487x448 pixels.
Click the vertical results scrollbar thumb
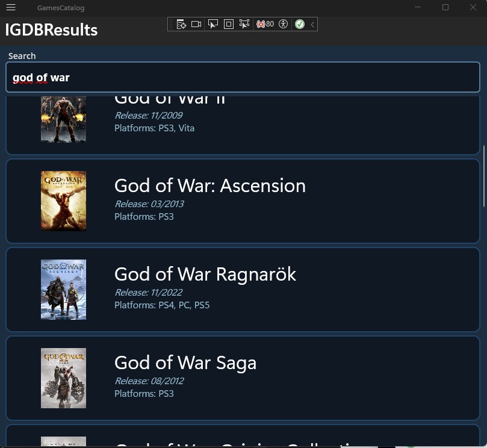click(484, 176)
